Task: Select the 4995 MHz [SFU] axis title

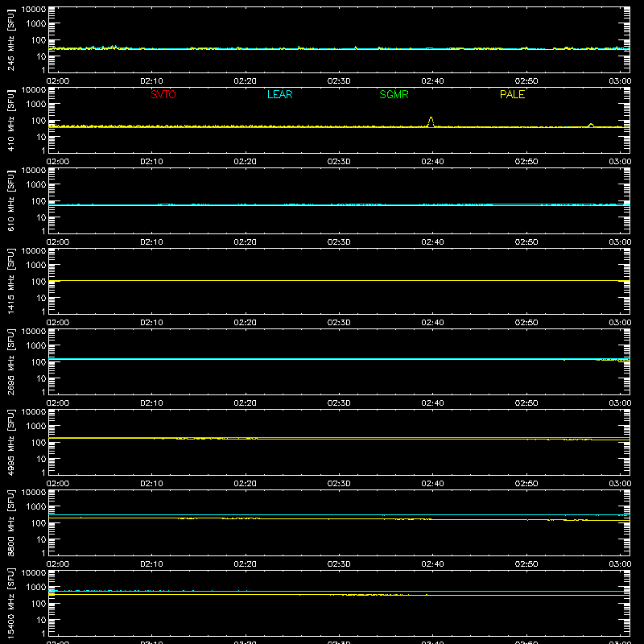Action: pyautogui.click(x=11, y=443)
